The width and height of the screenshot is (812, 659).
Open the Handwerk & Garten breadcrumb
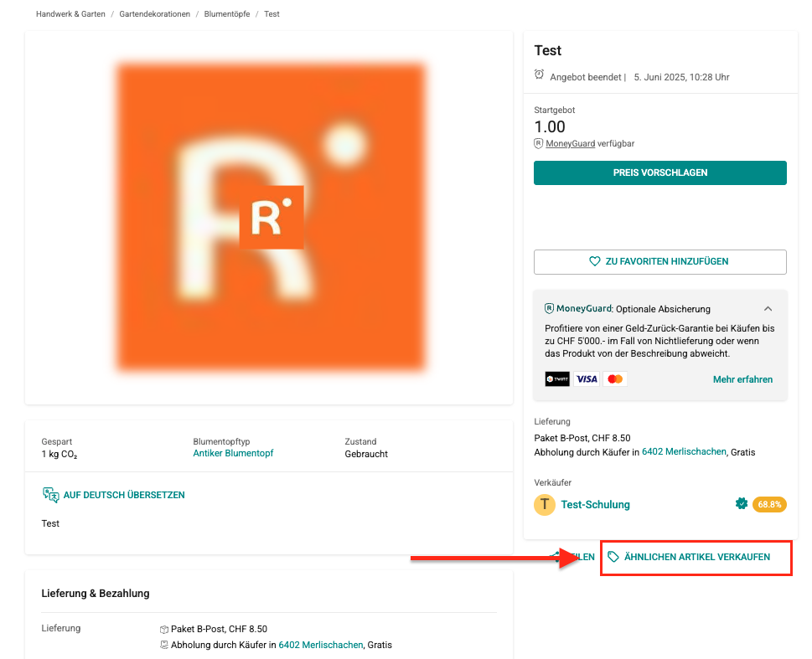(x=70, y=14)
